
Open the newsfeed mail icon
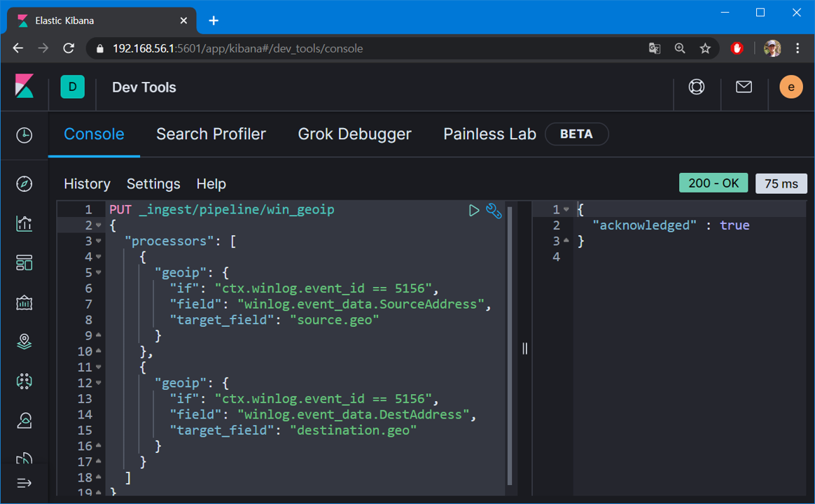click(x=744, y=87)
